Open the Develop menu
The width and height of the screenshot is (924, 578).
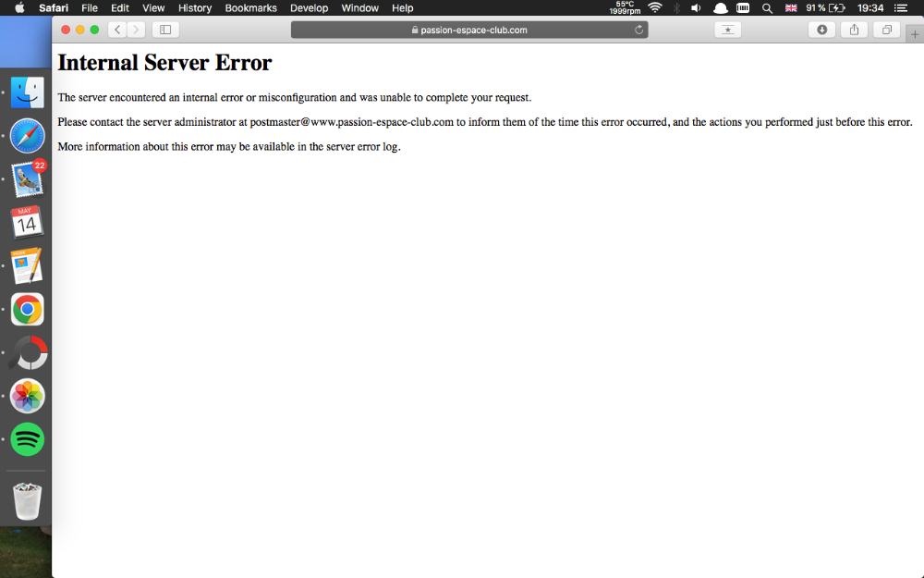(309, 7)
